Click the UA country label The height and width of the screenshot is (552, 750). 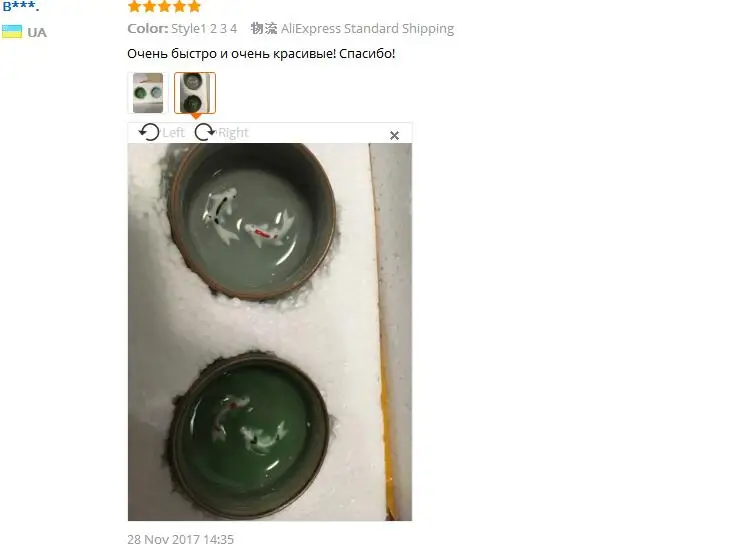point(37,32)
